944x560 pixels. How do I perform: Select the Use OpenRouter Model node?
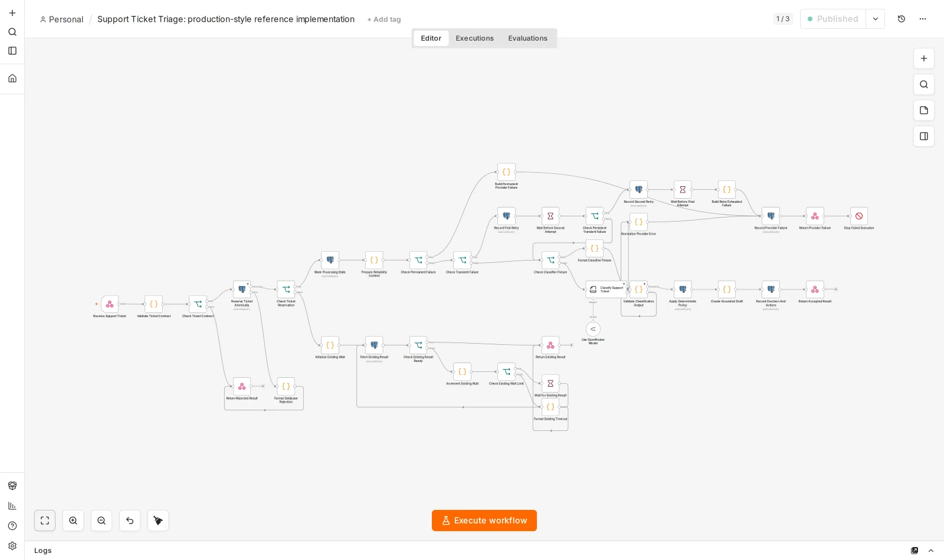tap(593, 329)
